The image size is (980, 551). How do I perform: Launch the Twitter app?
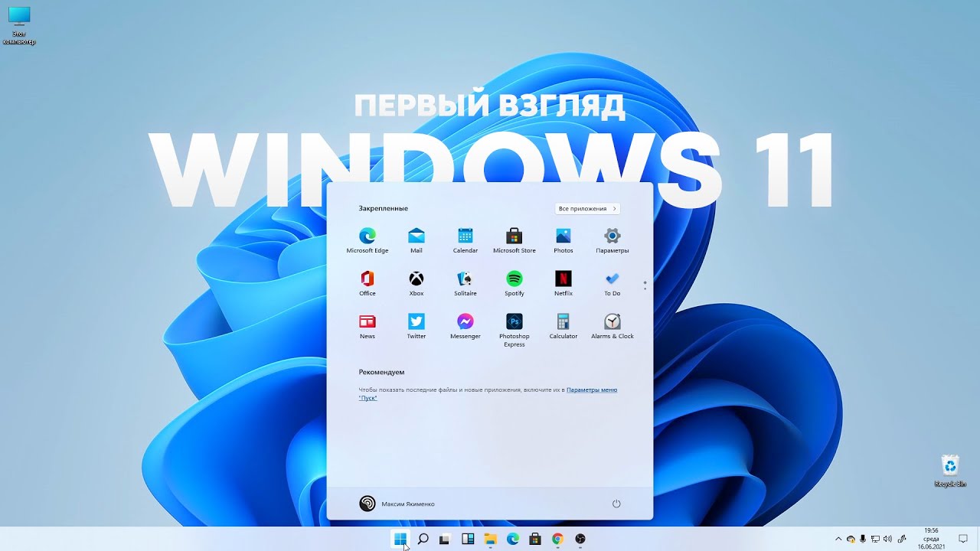coord(416,326)
